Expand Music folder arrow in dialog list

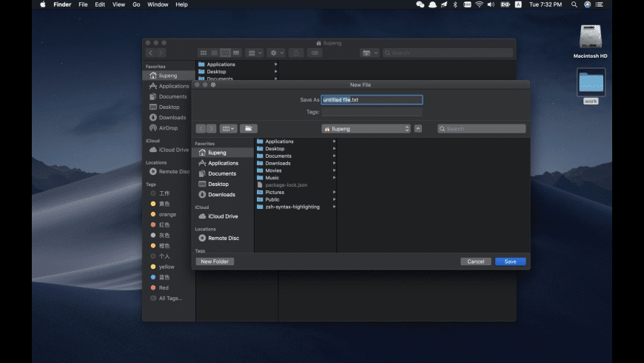(x=334, y=178)
